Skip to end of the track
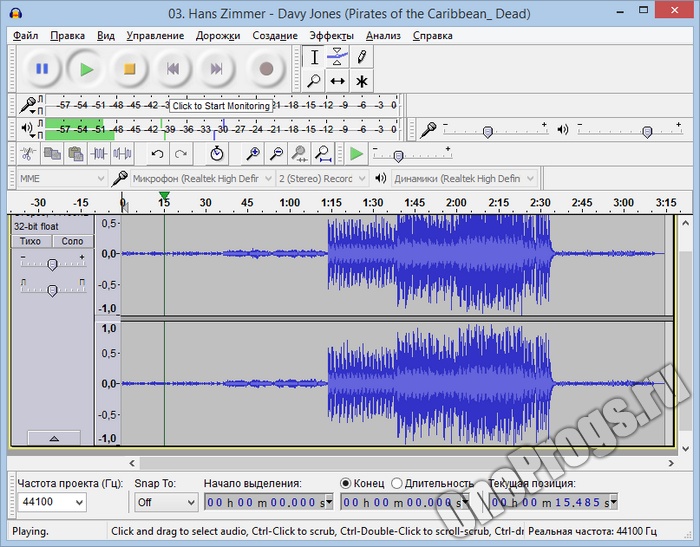The width and height of the screenshot is (700, 547). coord(216,69)
